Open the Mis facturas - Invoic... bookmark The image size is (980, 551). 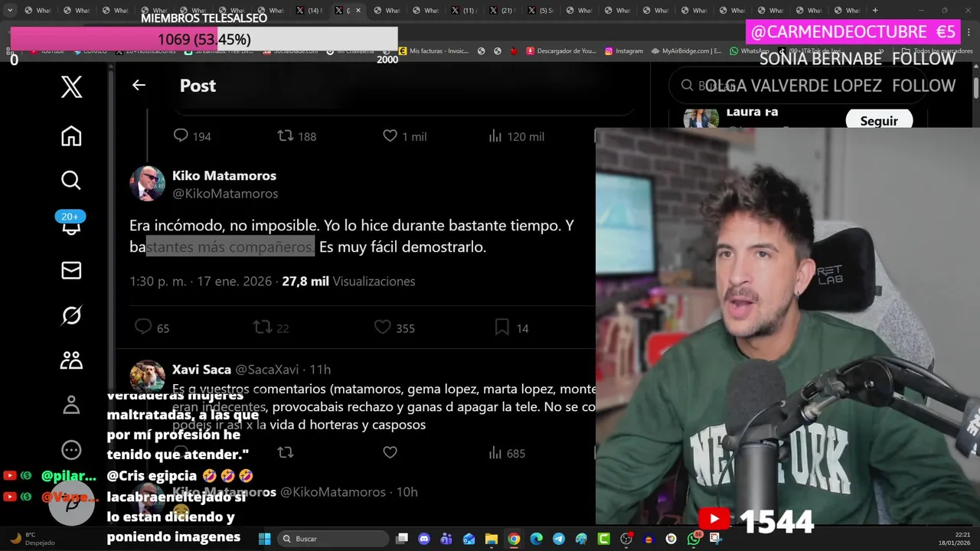(433, 51)
